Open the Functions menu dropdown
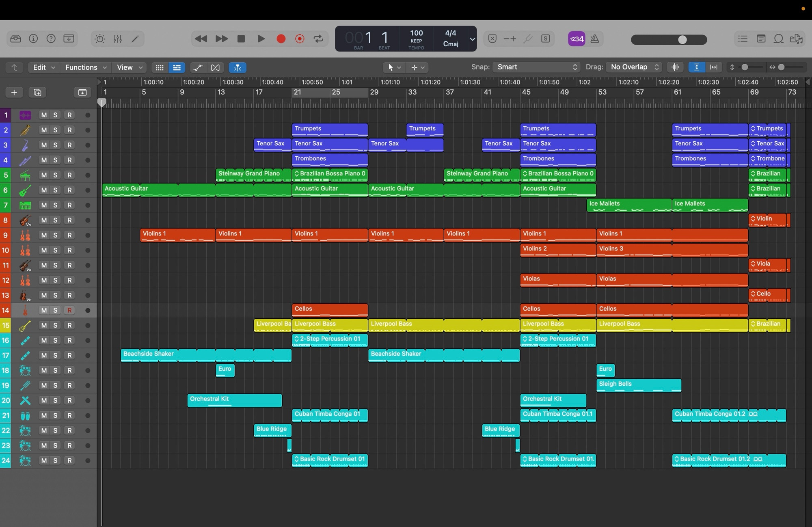 86,67
